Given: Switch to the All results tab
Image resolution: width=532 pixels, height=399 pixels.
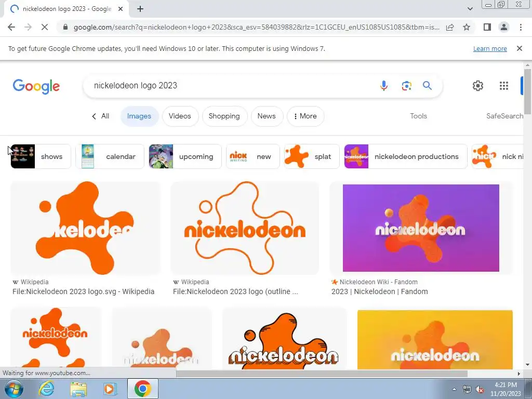Looking at the screenshot, I should click(101, 116).
